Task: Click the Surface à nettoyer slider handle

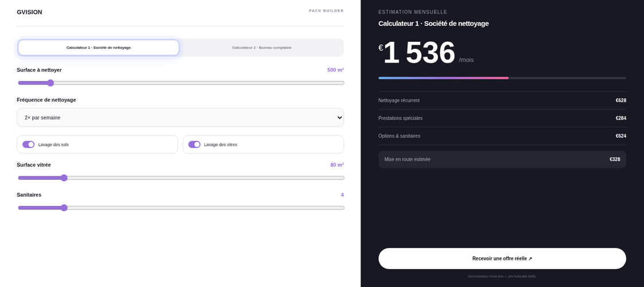Action: 51,83
